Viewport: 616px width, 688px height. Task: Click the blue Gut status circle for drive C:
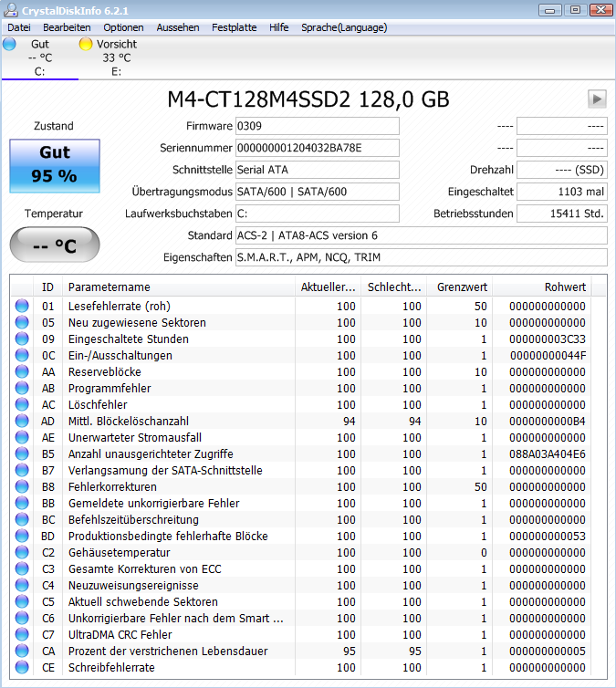click(x=9, y=44)
